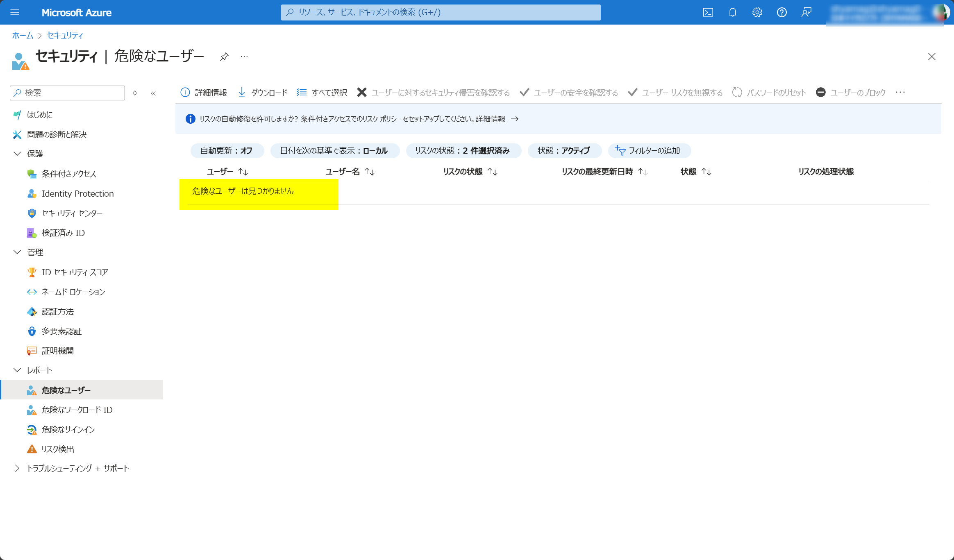The width and height of the screenshot is (954, 560).
Task: Open Identity Protection menu item
Action: [x=77, y=193]
